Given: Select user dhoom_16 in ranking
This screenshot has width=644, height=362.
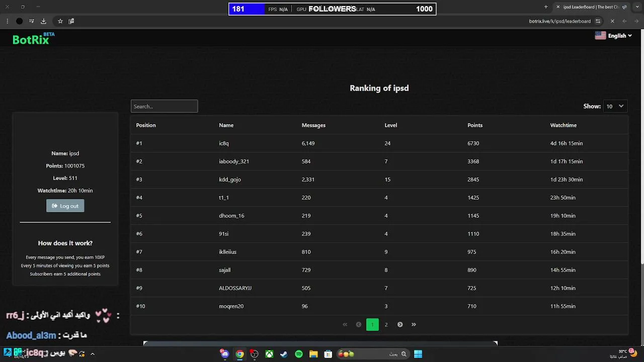Looking at the screenshot, I should coord(231,216).
